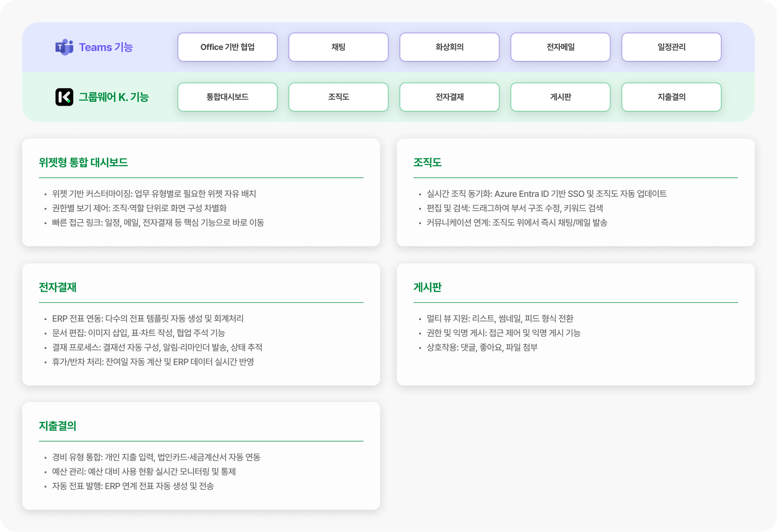Click the 지출결의 card heading
This screenshot has height=532, width=777.
57,426
